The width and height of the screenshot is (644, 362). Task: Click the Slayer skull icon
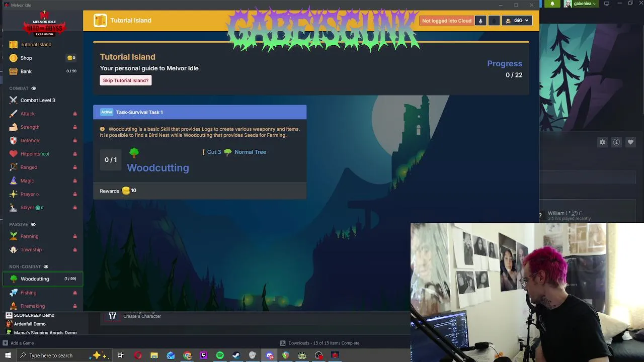14,208
